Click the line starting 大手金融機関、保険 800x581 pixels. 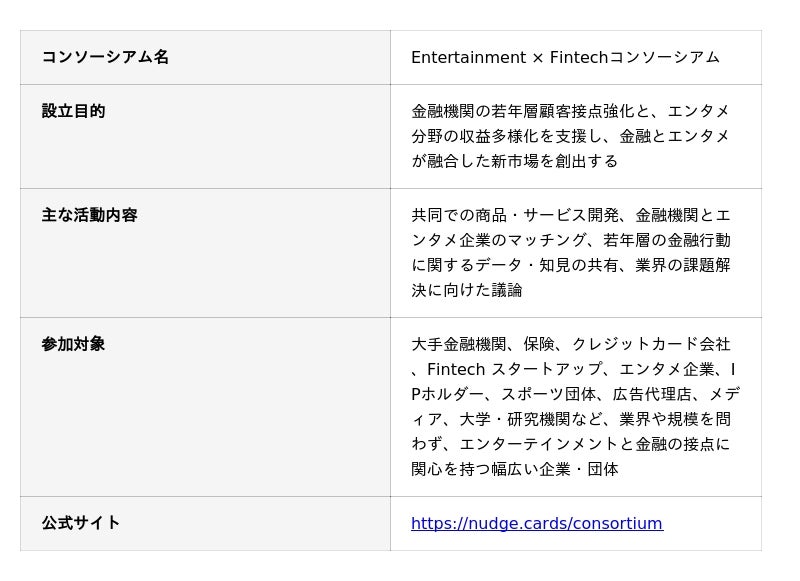point(570,344)
